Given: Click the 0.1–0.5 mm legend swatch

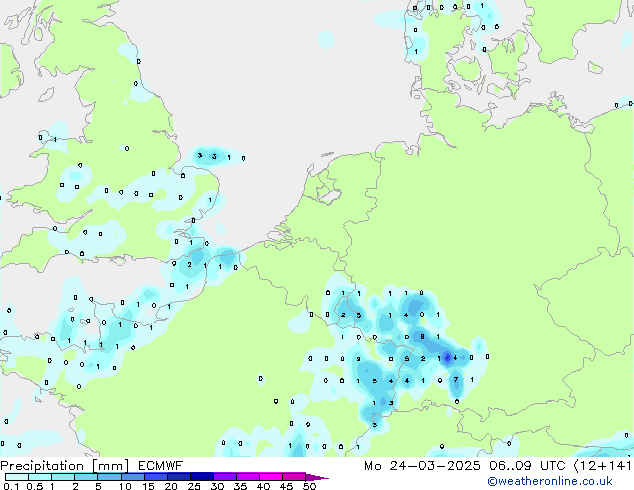Looking at the screenshot, I should pos(17,477).
